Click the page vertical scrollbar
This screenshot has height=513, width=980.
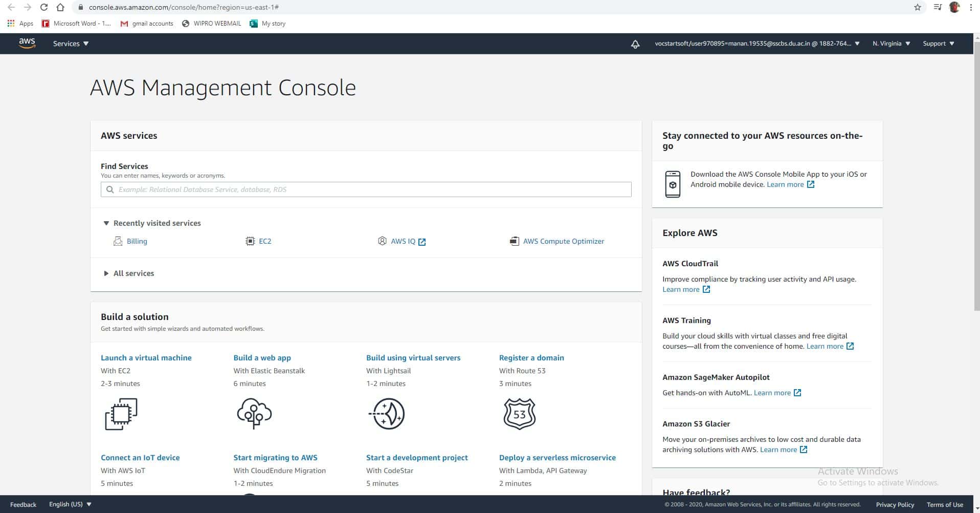[976, 177]
